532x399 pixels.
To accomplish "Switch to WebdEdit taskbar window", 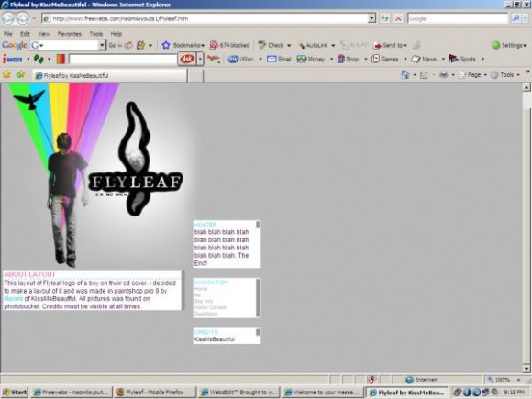I will pyautogui.click(x=238, y=393).
